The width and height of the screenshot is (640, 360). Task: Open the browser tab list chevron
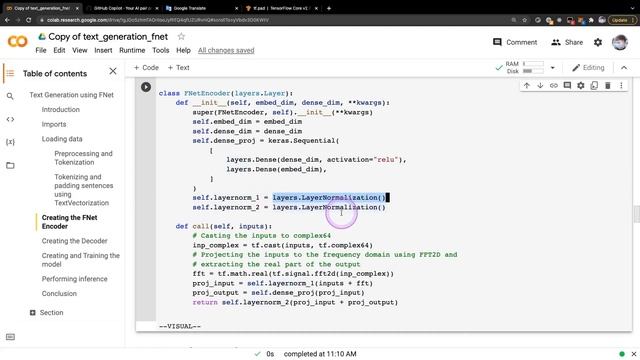click(633, 8)
